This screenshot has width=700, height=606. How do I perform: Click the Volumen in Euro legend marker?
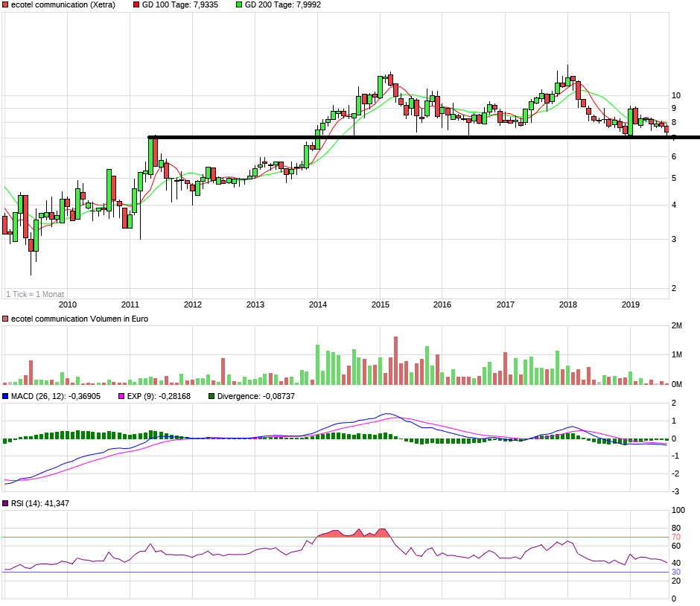[x=6, y=319]
